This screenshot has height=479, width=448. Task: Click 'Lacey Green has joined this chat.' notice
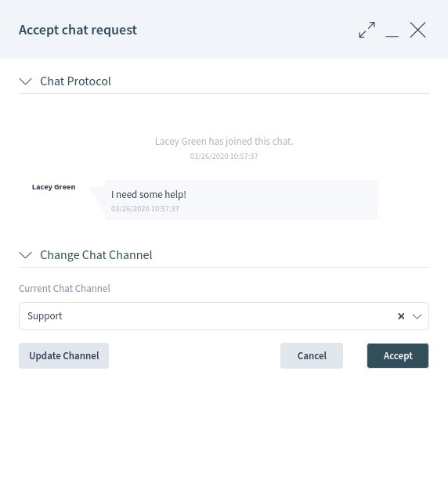[x=224, y=142]
